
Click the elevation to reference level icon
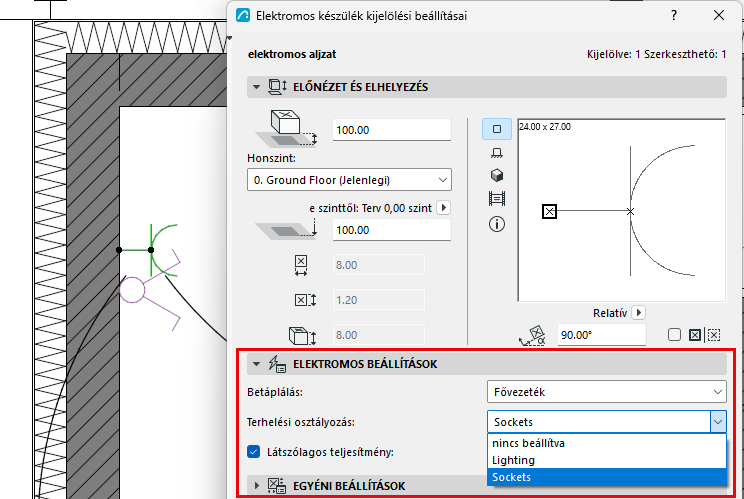[286, 229]
